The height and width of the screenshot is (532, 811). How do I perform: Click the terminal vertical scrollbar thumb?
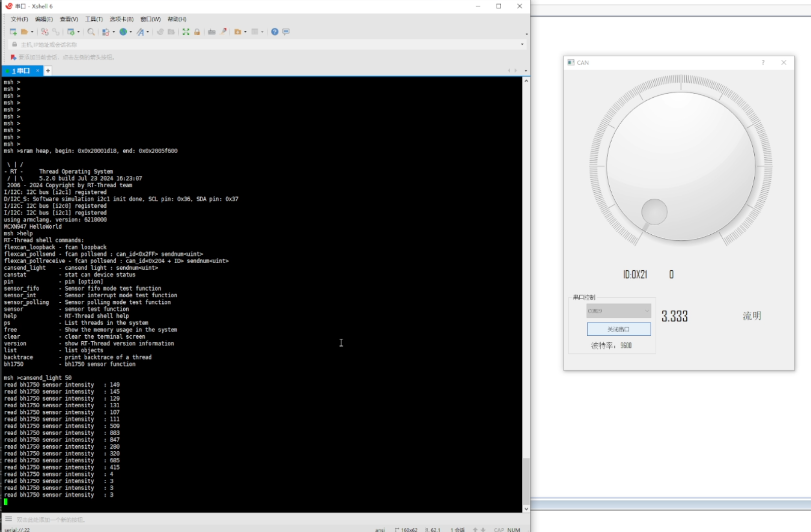[526, 480]
